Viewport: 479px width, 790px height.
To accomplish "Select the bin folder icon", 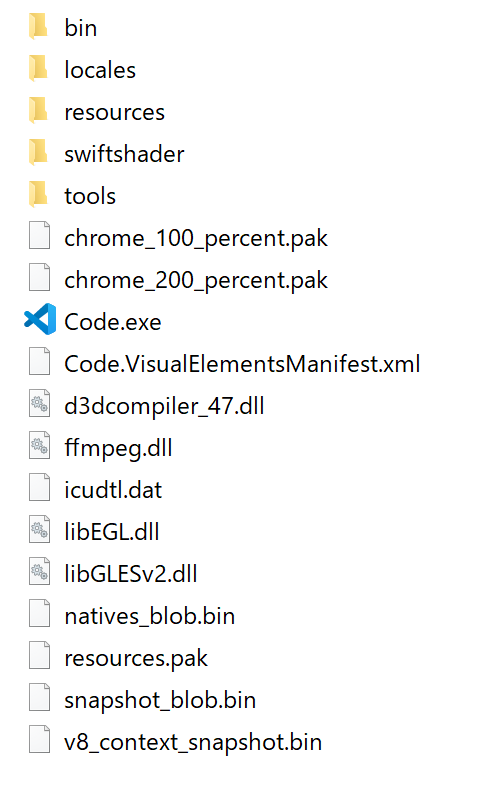I will [x=39, y=27].
